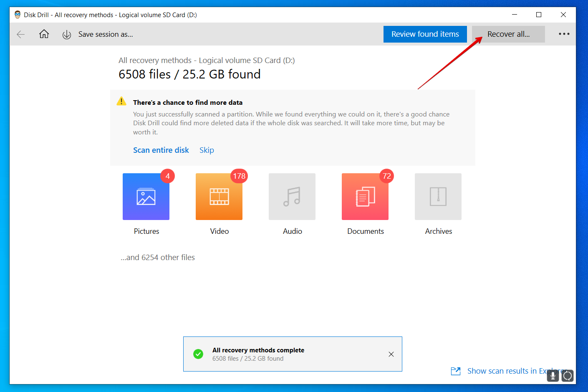The width and height of the screenshot is (588, 392).
Task: Click the red badge showing 4 on Pictures
Action: 168,176
